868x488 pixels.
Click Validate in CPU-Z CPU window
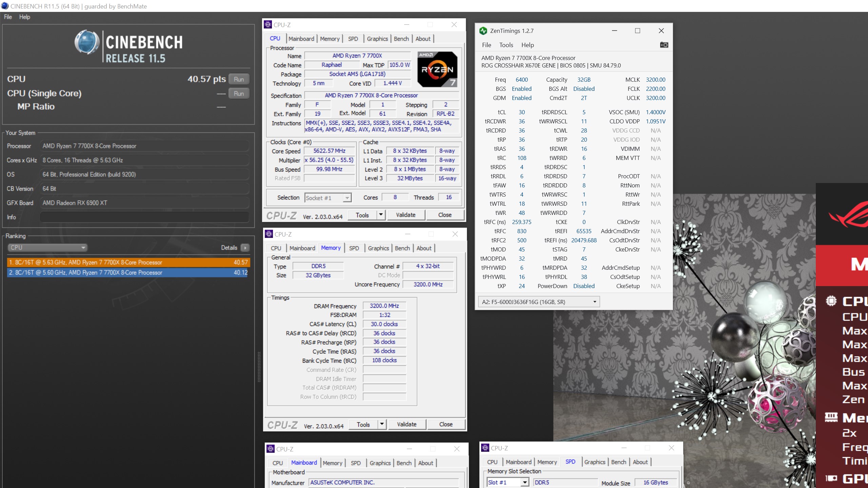point(406,215)
